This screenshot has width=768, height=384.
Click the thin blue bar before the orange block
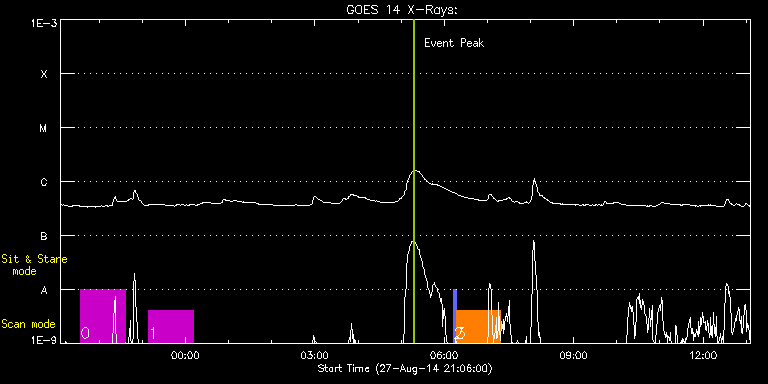pyautogui.click(x=455, y=316)
